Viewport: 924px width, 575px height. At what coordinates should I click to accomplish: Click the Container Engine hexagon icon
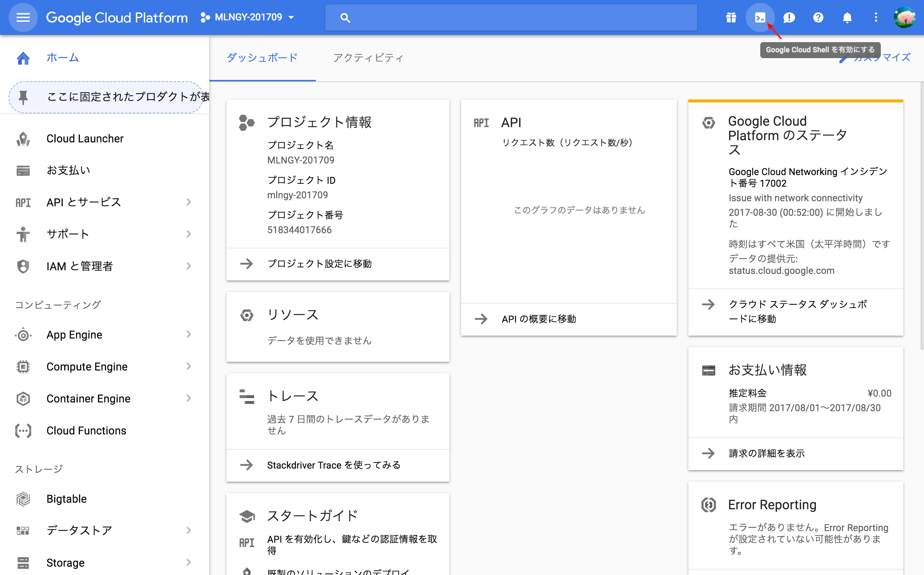(23, 398)
